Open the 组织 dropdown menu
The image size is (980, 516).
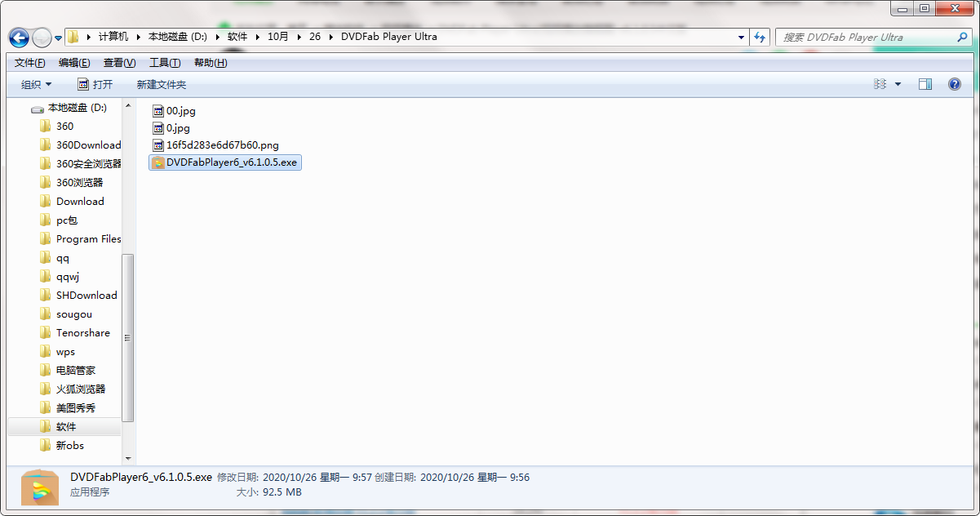[35, 83]
